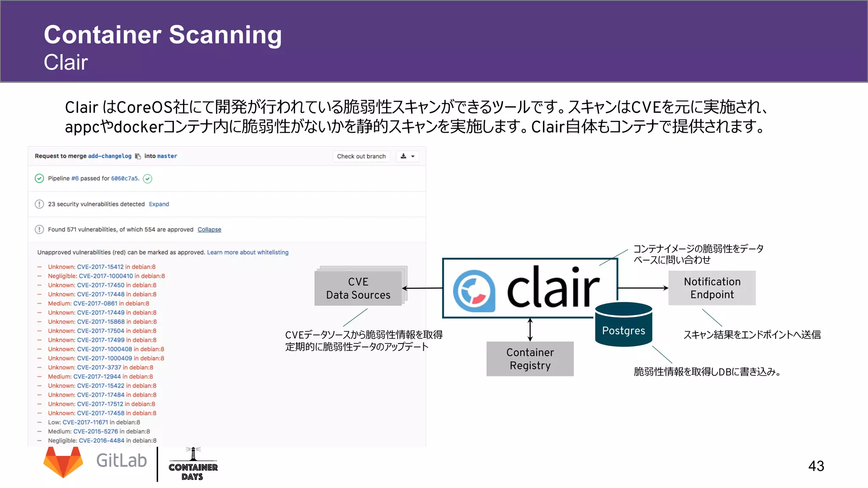Open Low CVE-2017-11671 link
Image resolution: width=868 pixels, height=488 pixels.
coord(85,422)
